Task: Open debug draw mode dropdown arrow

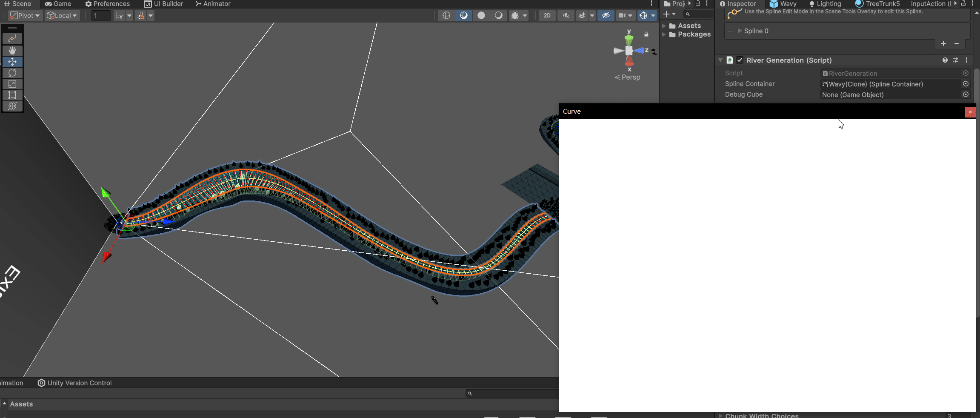Action: pos(525,15)
